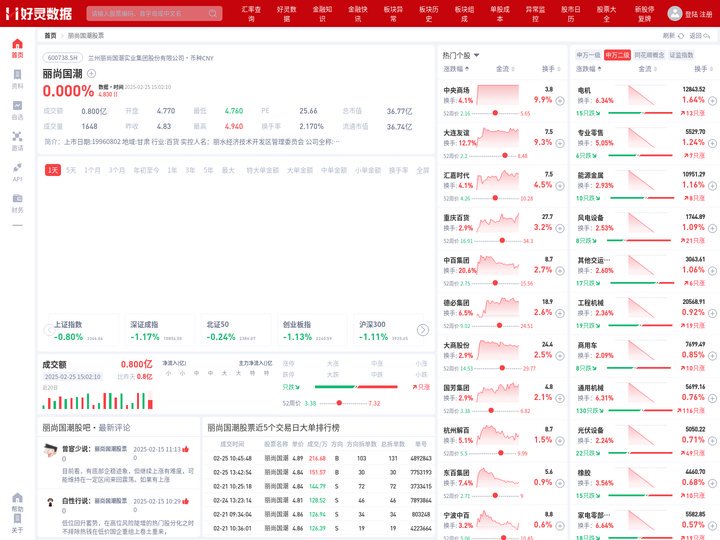Select the 3个月 chart range
This screenshot has height=540, width=720.
pyautogui.click(x=117, y=170)
